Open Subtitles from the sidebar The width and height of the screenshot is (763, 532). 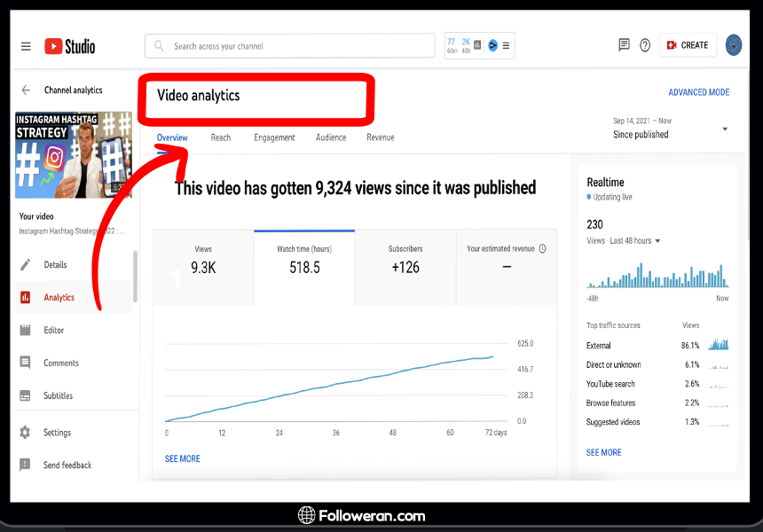pos(58,396)
